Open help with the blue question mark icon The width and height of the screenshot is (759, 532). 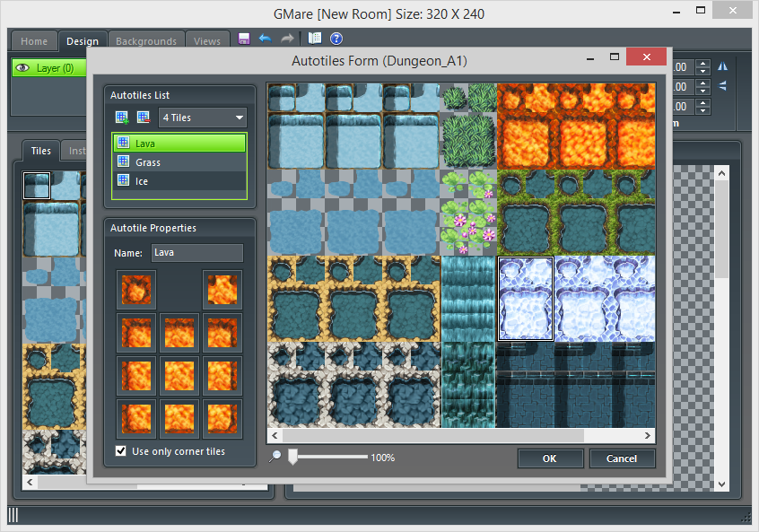point(336,39)
